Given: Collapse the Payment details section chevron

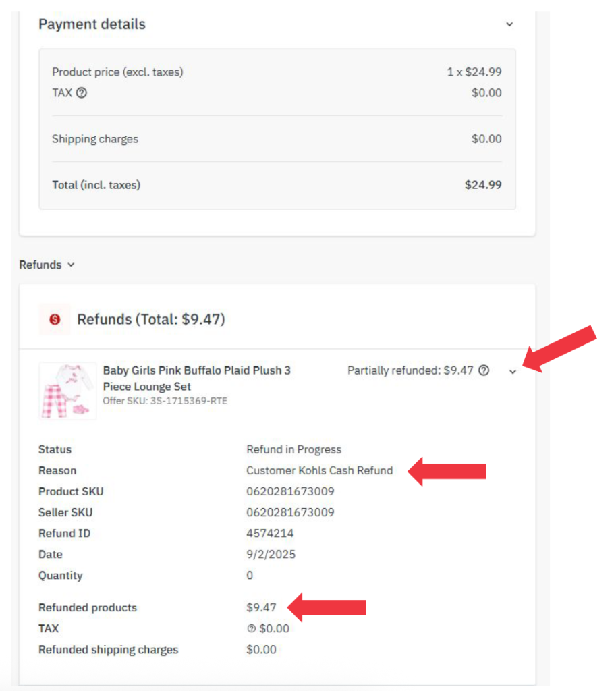Looking at the screenshot, I should click(509, 24).
